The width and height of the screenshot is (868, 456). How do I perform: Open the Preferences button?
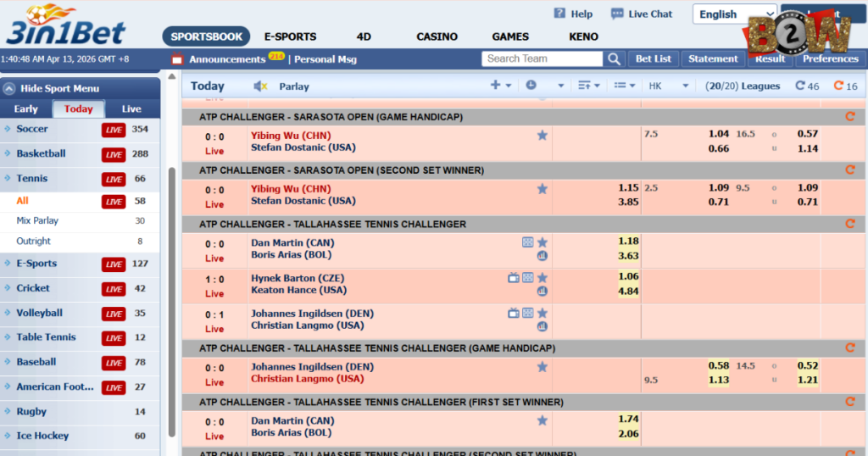coord(831,58)
